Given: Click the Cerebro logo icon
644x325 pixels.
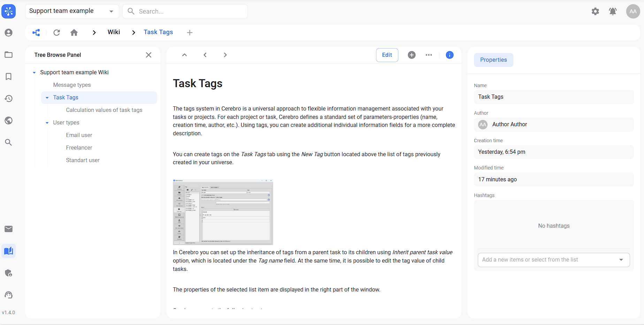Looking at the screenshot, I should tap(9, 12).
